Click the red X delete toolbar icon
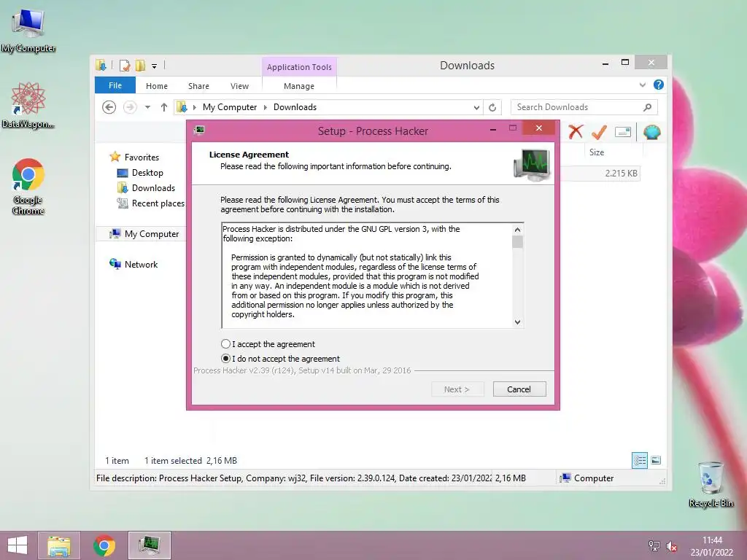Viewport: 747px width, 560px height. [x=576, y=131]
